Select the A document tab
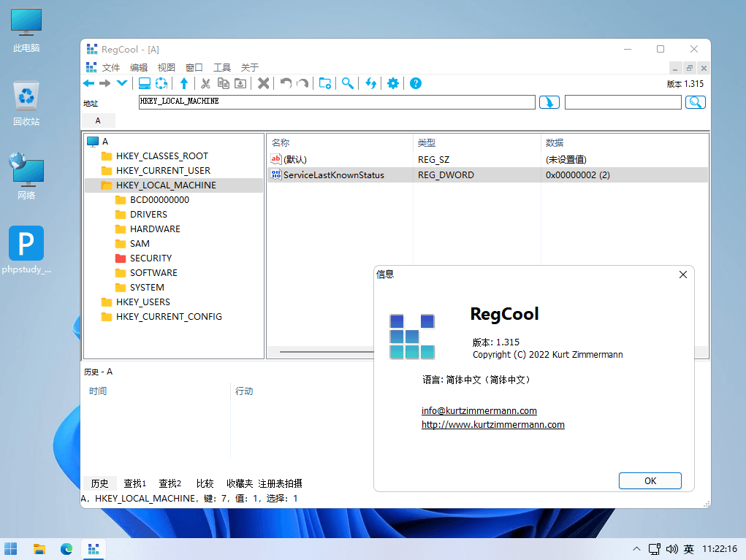 coord(98,120)
